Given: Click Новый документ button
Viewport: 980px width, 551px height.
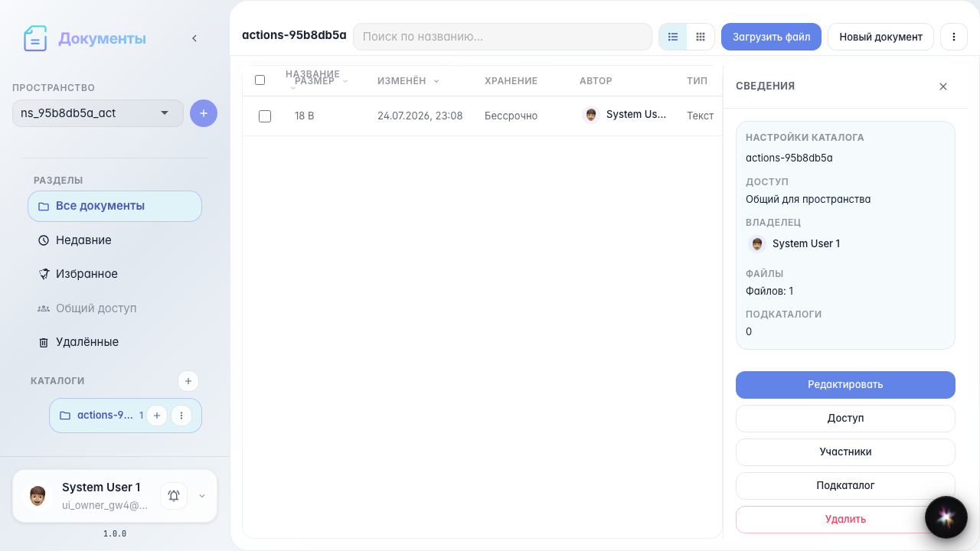Looking at the screenshot, I should click(880, 37).
